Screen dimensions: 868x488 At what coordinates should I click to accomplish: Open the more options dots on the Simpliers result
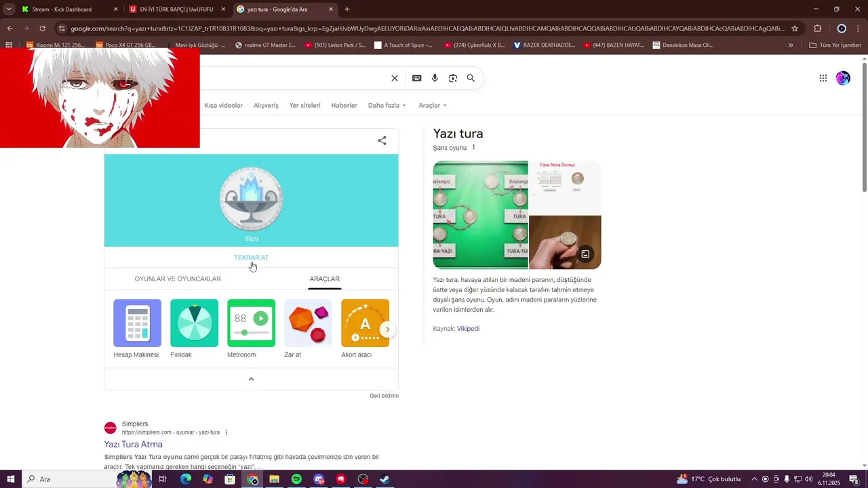226,432
